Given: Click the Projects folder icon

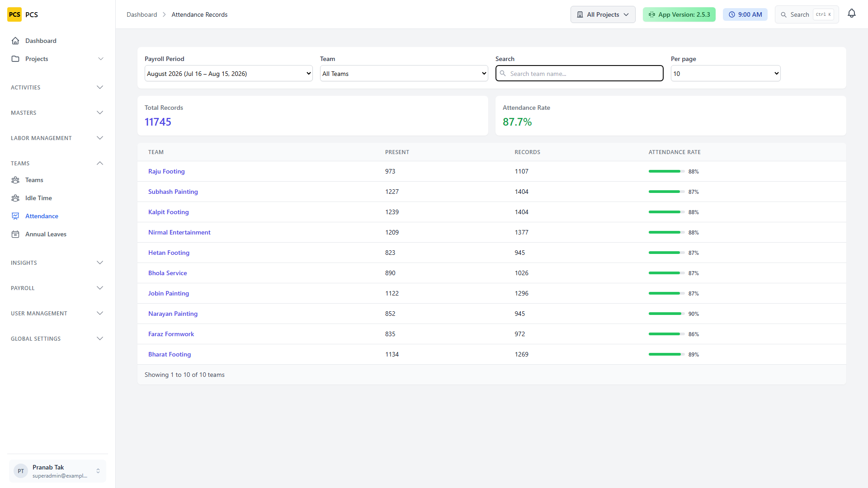Looking at the screenshot, I should coord(15,59).
